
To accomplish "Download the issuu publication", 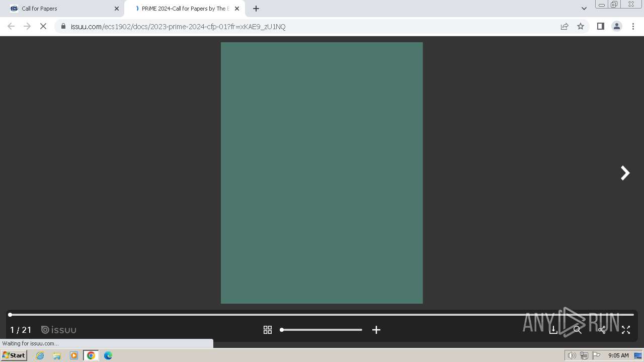I will click(553, 330).
